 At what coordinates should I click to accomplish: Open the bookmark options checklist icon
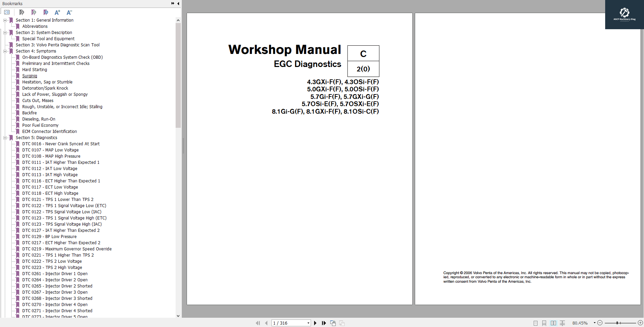(x=7, y=12)
